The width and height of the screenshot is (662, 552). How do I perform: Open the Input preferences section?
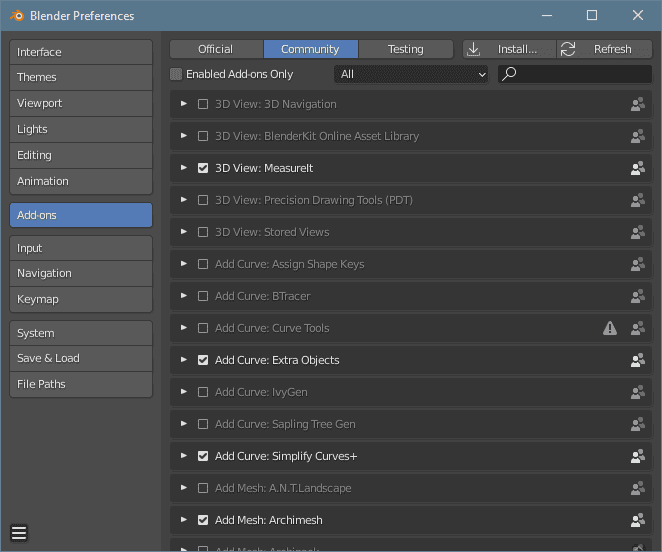(81, 248)
